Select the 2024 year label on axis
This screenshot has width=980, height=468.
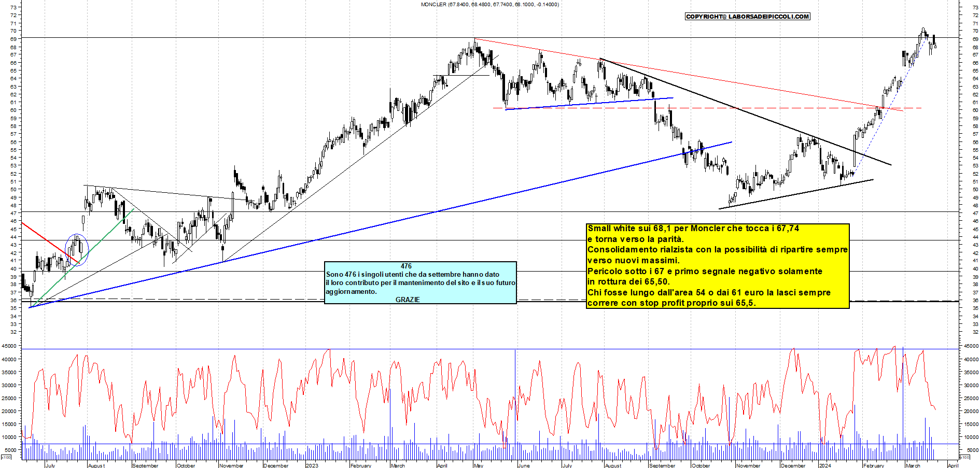[x=825, y=465]
